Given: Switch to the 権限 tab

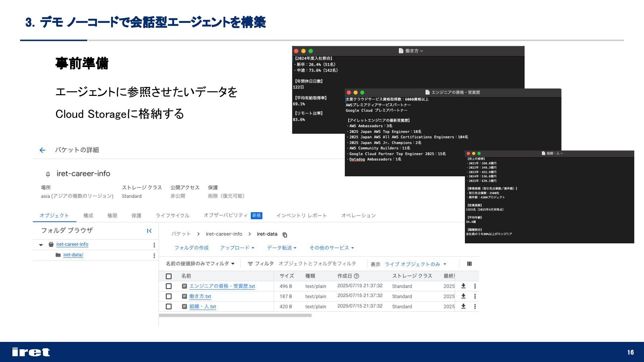Looking at the screenshot, I should pos(112,216).
